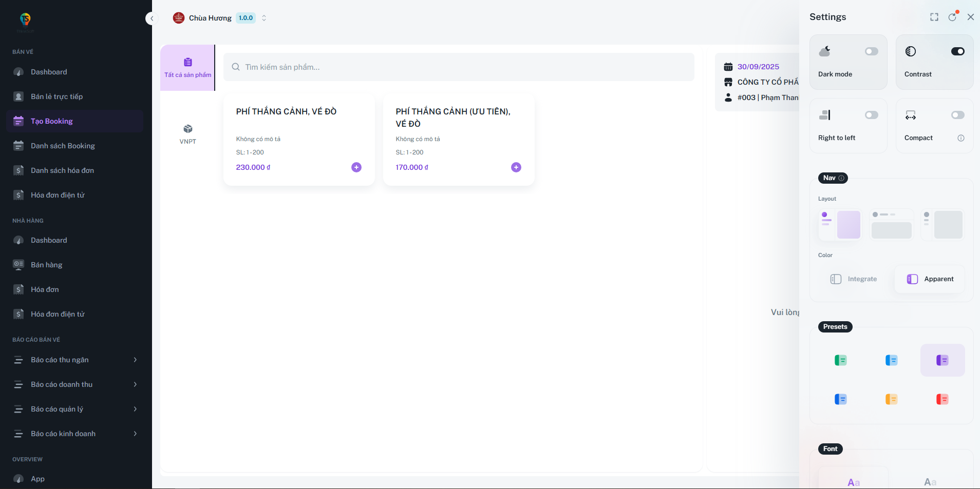Open Bán hàng under NHÀ HÀNG

(x=47, y=265)
